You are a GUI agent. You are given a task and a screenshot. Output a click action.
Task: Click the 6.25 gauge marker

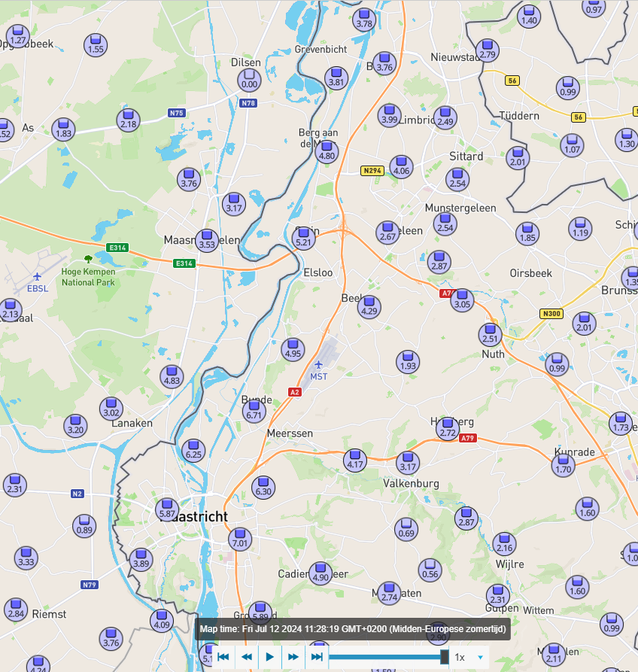[193, 451]
